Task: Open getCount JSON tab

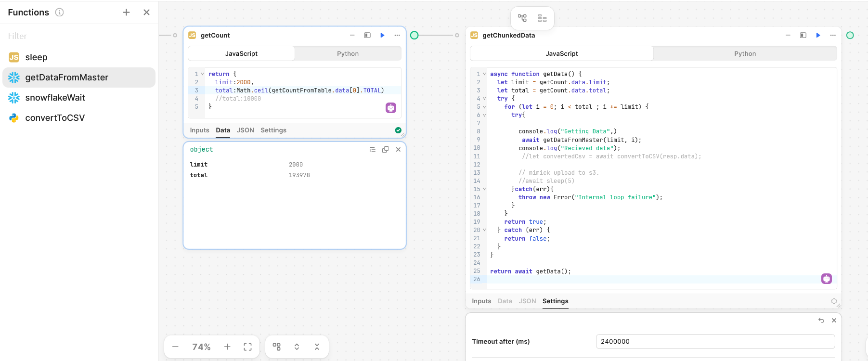Action: [x=245, y=130]
